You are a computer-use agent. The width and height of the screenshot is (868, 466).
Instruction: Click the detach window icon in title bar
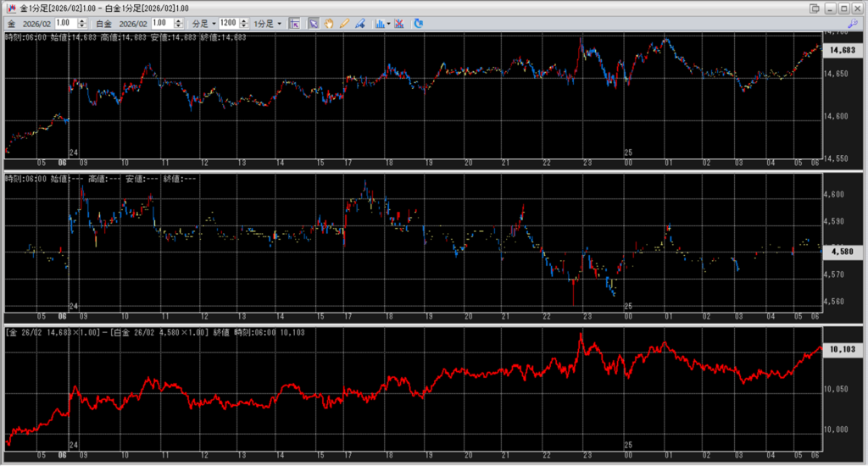pyautogui.click(x=815, y=8)
